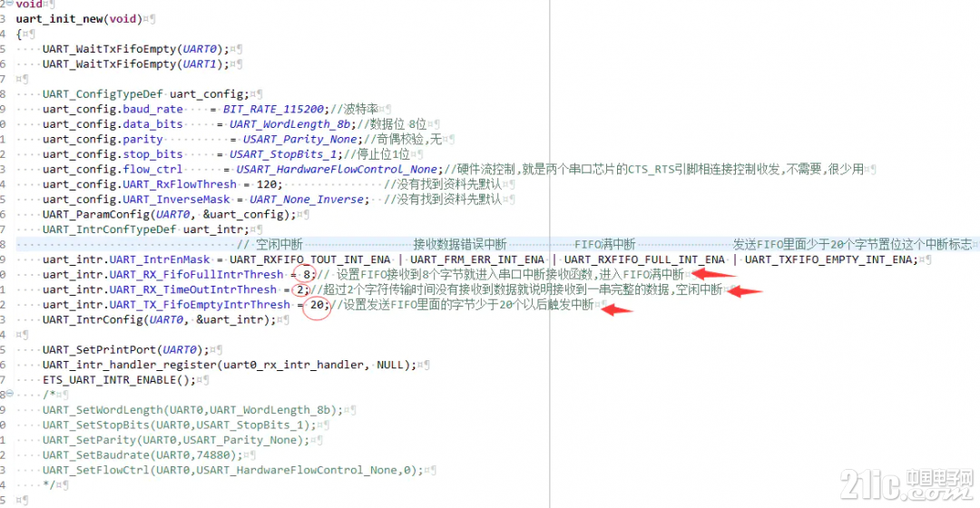Click the stop_bits field
Image resolution: width=980 pixels, height=508 pixels.
pos(152,153)
